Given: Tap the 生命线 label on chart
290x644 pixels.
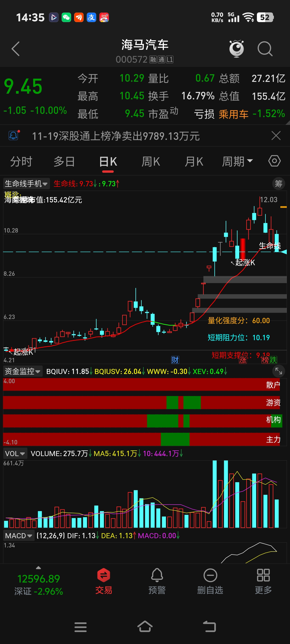Looking at the screenshot, I should (270, 246).
